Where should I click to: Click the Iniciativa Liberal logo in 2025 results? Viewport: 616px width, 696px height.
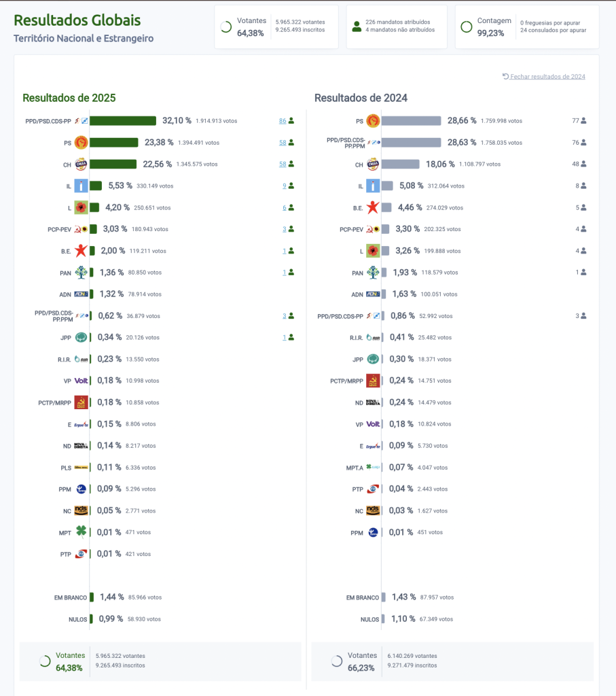[81, 186]
